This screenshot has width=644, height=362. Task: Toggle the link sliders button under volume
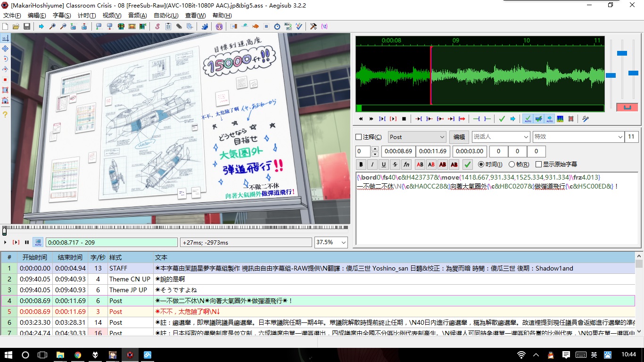click(627, 107)
